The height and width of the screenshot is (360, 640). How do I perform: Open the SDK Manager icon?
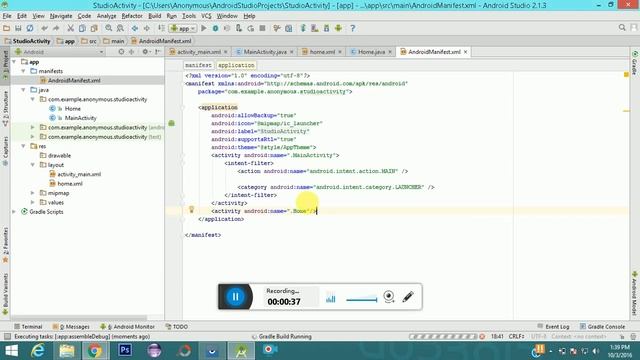pos(327,28)
